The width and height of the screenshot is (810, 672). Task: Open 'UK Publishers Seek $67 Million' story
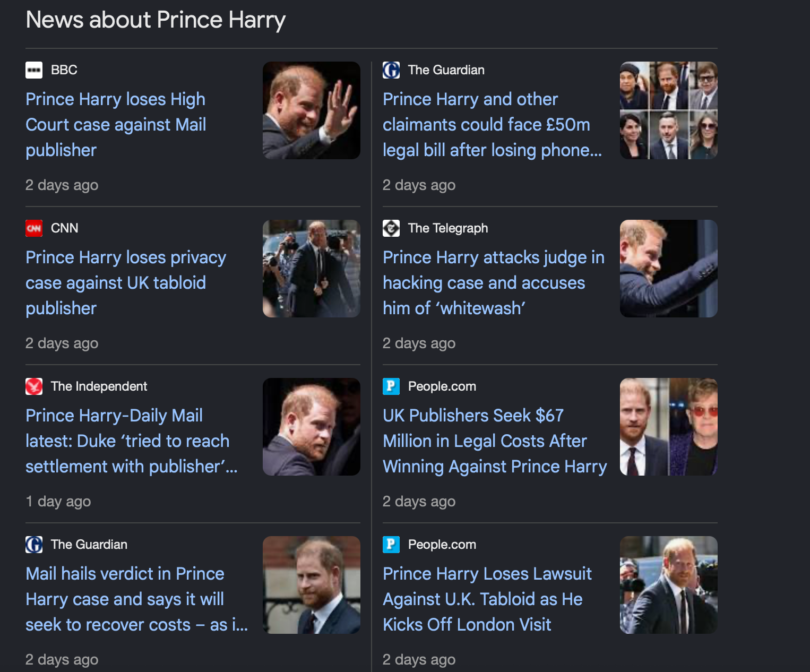[x=495, y=441]
